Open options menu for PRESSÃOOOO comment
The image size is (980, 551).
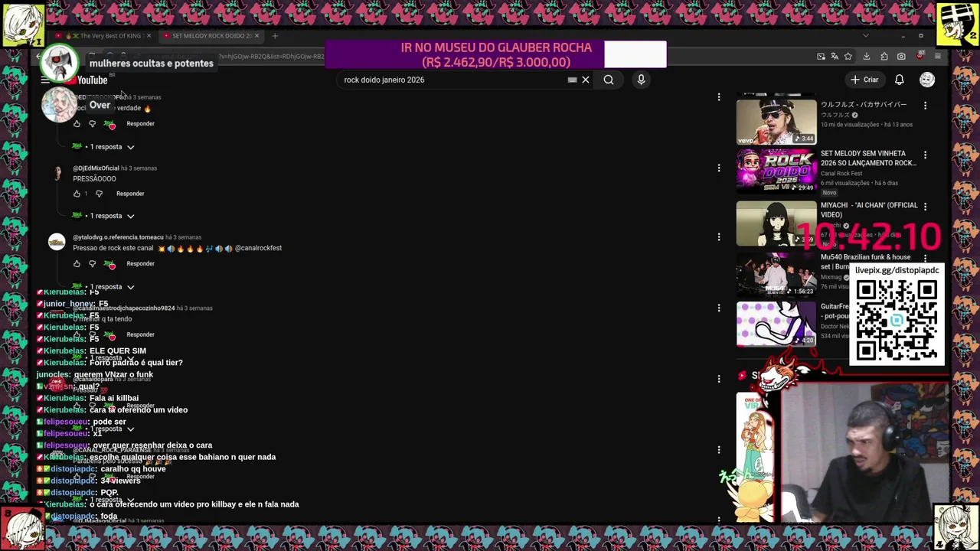click(719, 168)
